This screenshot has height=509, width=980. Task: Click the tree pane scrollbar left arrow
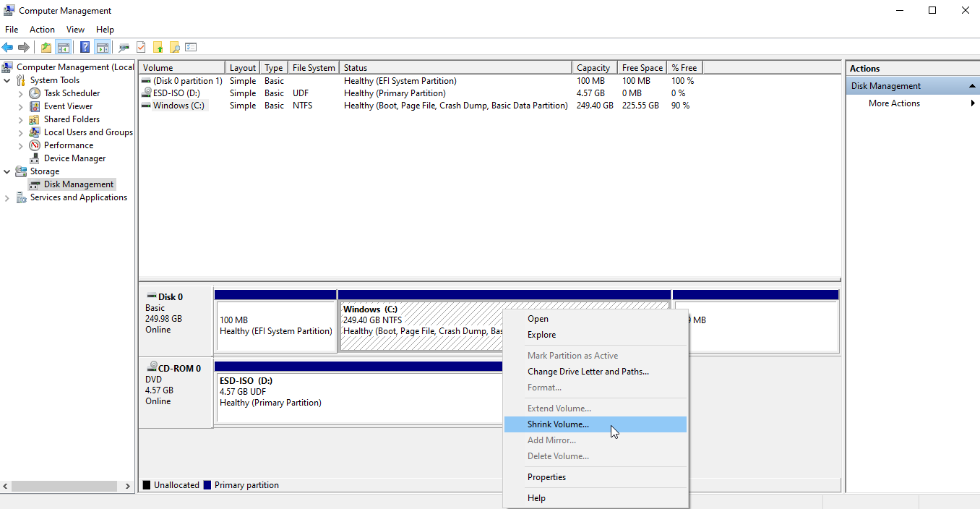point(7,487)
